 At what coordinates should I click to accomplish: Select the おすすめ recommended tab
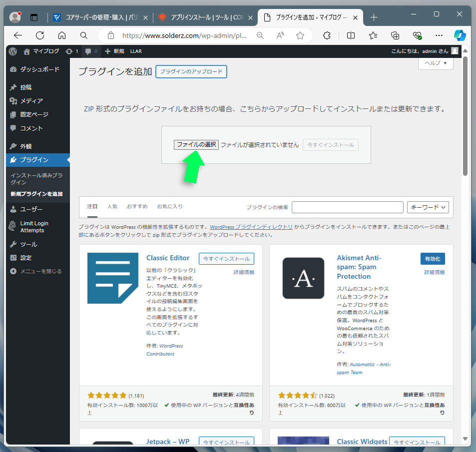[x=137, y=206]
